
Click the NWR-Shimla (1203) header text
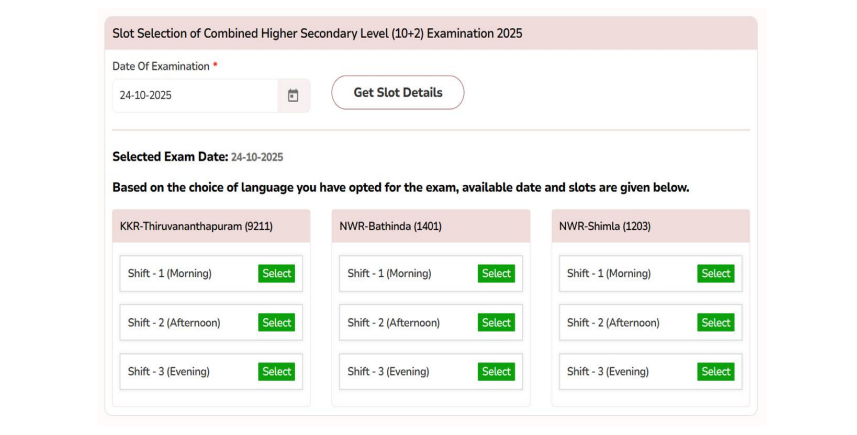point(604,226)
